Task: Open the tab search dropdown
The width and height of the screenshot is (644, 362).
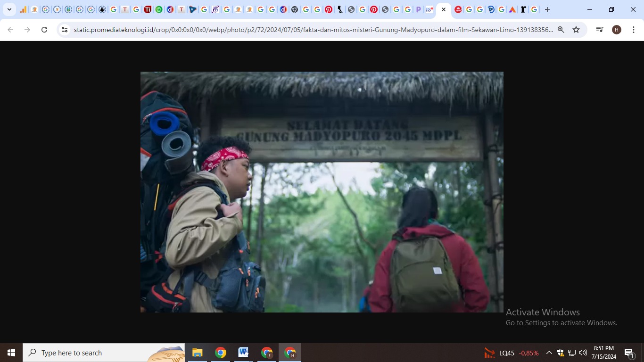Action: point(9,9)
